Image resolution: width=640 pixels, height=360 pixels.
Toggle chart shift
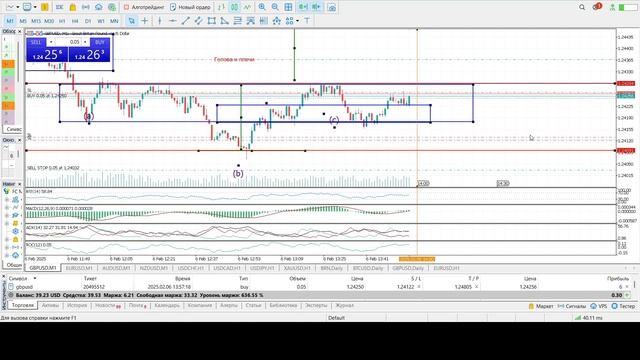coord(316,7)
